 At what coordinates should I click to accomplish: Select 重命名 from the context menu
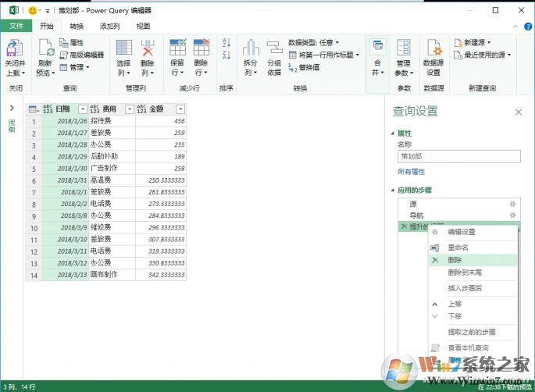(x=458, y=247)
